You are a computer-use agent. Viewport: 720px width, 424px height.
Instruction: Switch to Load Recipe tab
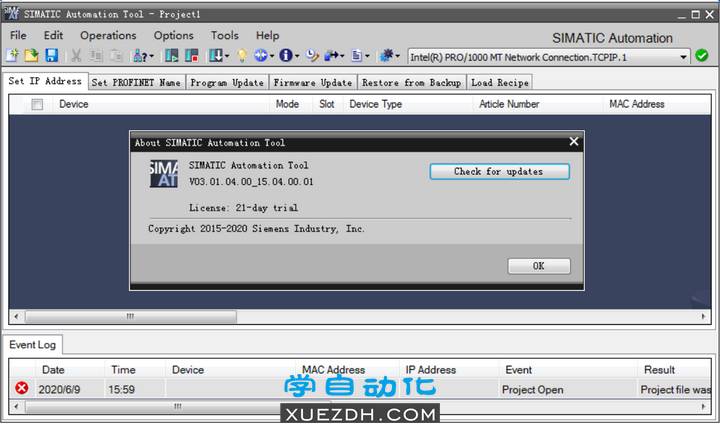click(500, 83)
